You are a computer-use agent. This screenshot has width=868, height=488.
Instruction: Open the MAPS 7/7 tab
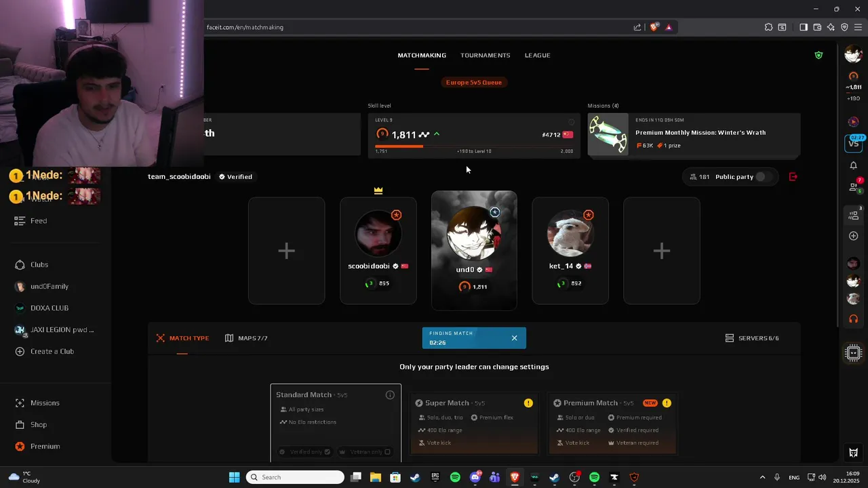[x=246, y=338]
